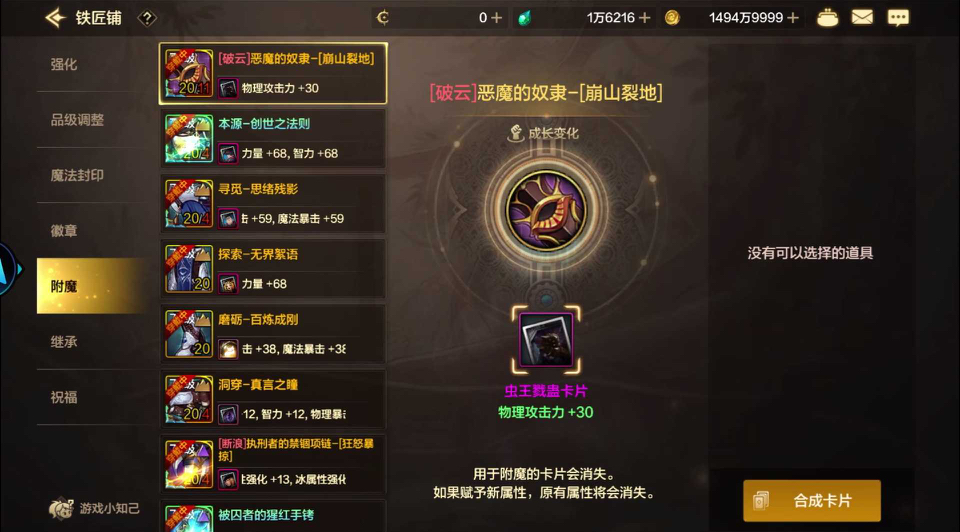
Task: Open the mail envelope icon
Action: [862, 18]
